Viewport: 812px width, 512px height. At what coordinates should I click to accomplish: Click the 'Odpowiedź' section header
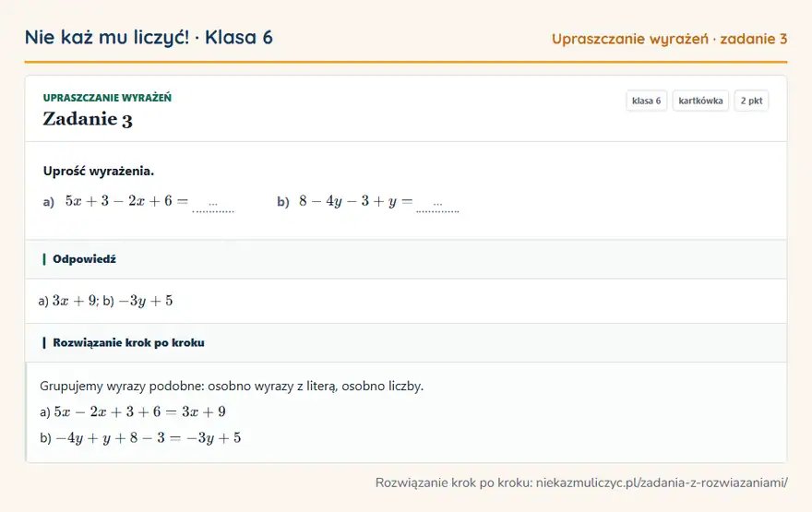pyautogui.click(x=406, y=259)
